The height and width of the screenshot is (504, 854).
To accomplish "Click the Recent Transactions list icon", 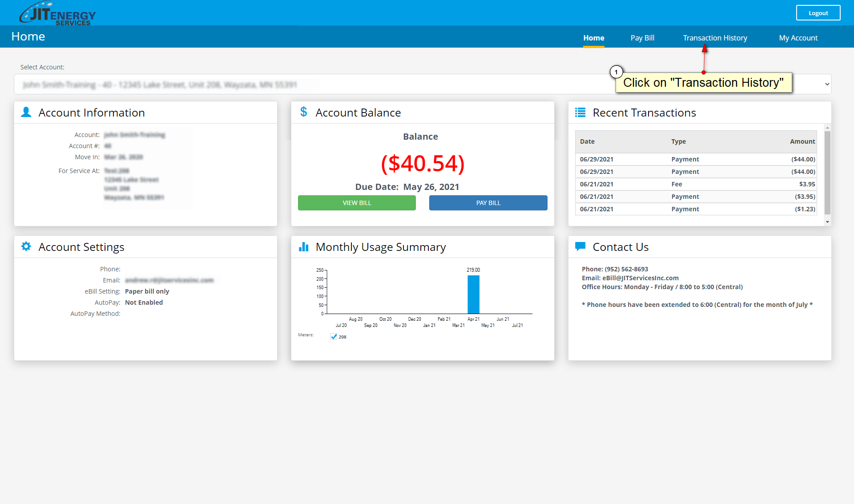I will [x=580, y=113].
